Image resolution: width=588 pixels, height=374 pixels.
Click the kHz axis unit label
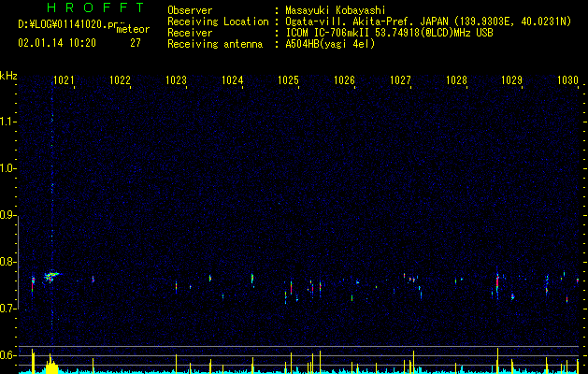click(x=8, y=76)
